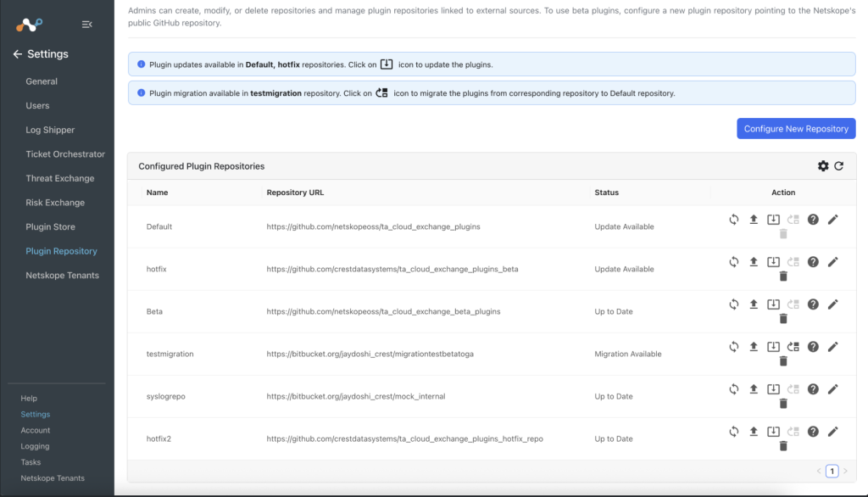Click the Name column header

click(x=157, y=193)
